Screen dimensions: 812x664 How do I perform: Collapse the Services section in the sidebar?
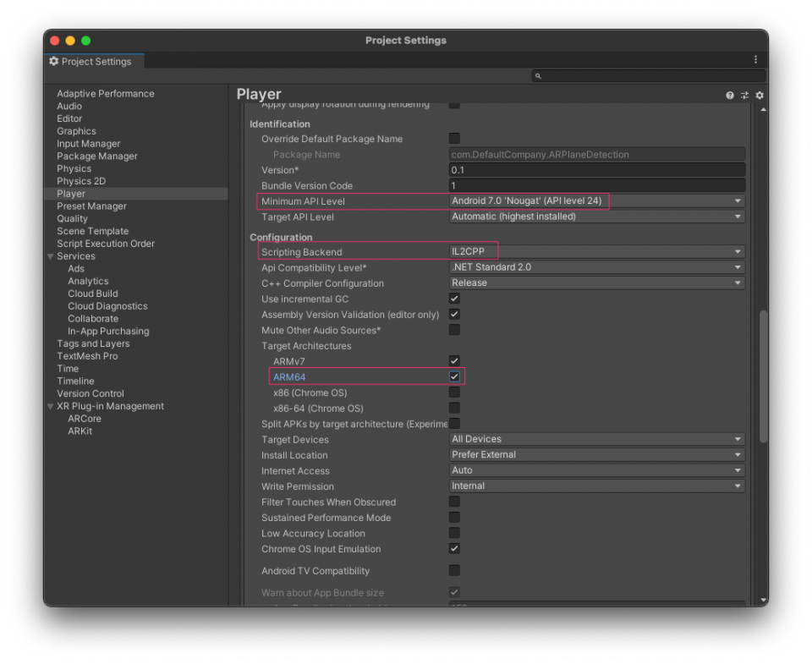[x=51, y=255]
